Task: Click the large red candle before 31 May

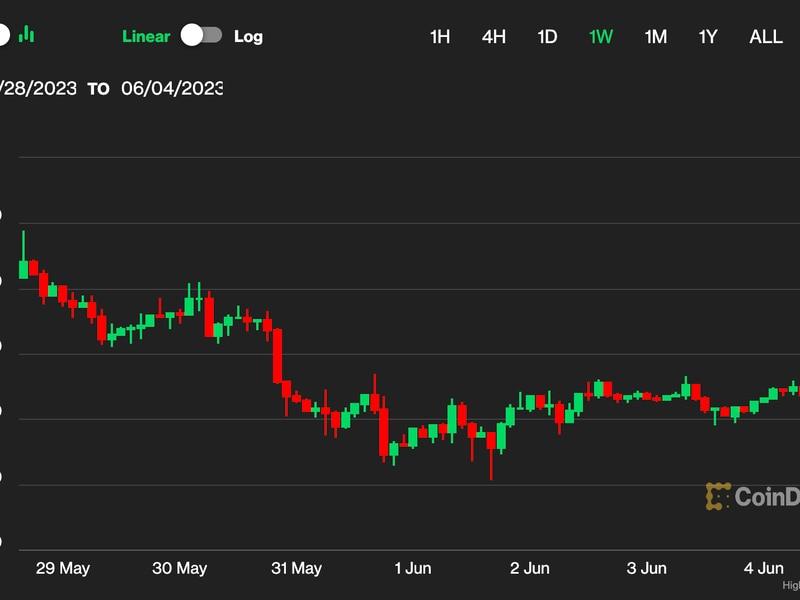Action: (278, 356)
